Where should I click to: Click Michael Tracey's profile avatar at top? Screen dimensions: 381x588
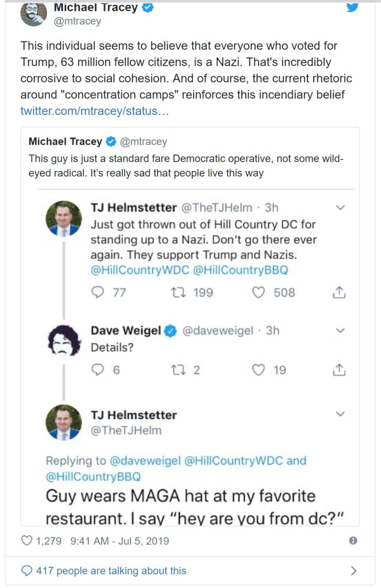tap(34, 13)
